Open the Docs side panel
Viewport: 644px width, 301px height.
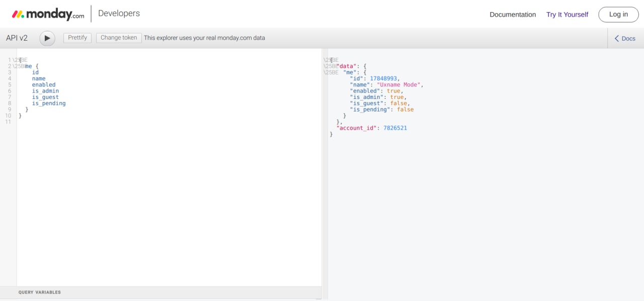click(x=625, y=39)
